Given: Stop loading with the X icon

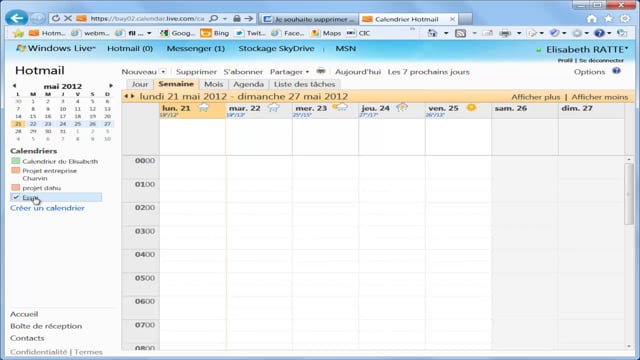Looking at the screenshot, I should pos(68,18).
